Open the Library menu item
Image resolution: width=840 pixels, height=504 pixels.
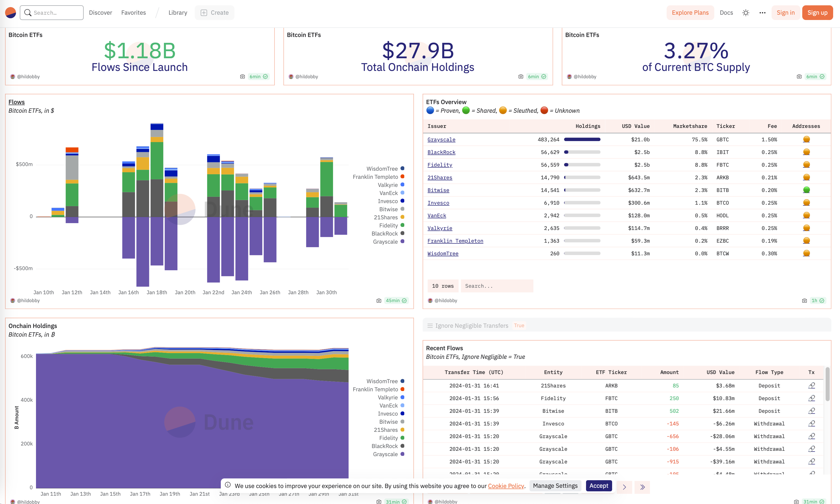177,13
